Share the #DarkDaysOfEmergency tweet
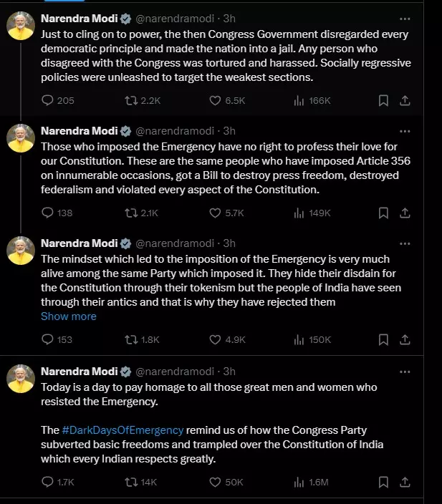The height and width of the screenshot is (504, 442). click(405, 482)
